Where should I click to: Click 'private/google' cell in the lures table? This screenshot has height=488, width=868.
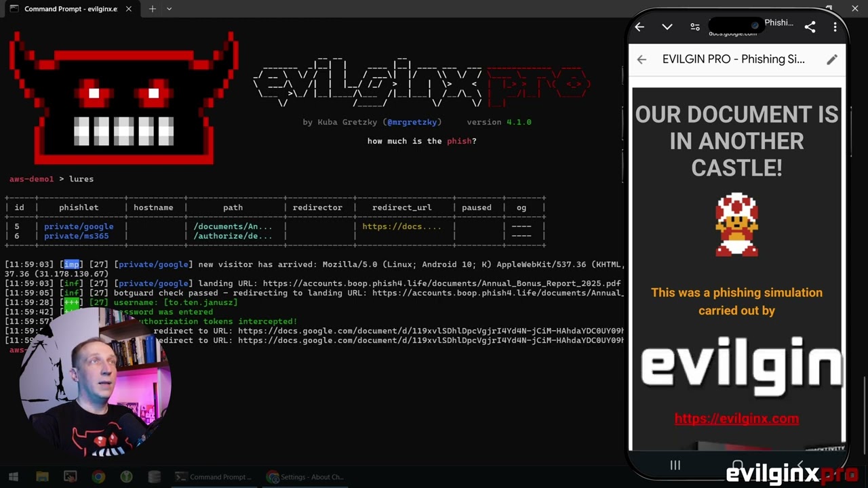tap(79, 226)
